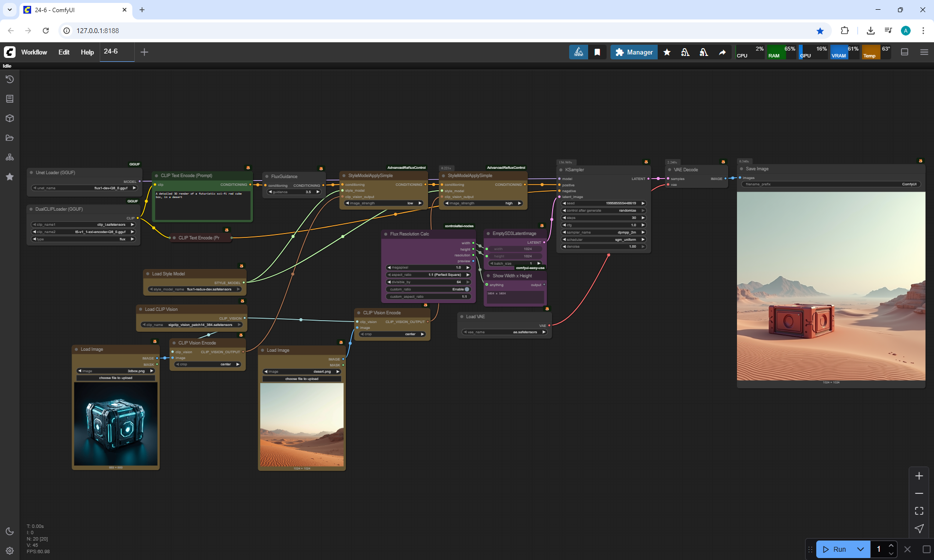The image size is (934, 560).
Task: Open the Workflows folder sidebar icon
Action: pyautogui.click(x=10, y=138)
